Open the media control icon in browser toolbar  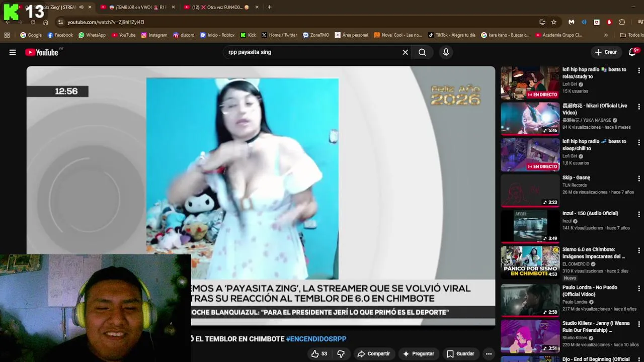pyautogui.click(x=640, y=22)
